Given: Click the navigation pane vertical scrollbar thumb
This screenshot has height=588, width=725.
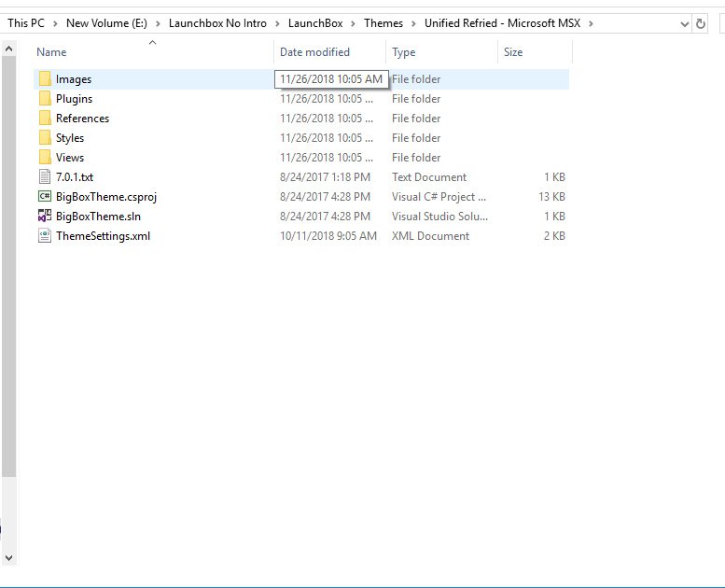Looking at the screenshot, I should click(x=8, y=267).
